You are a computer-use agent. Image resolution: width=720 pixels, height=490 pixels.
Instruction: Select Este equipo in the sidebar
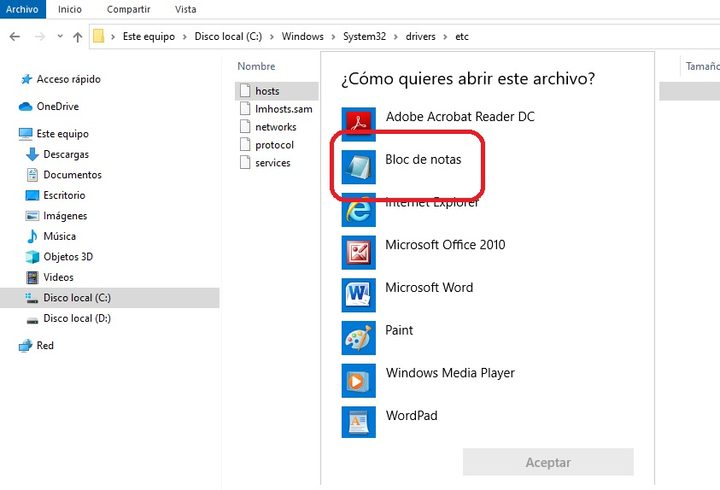click(62, 134)
